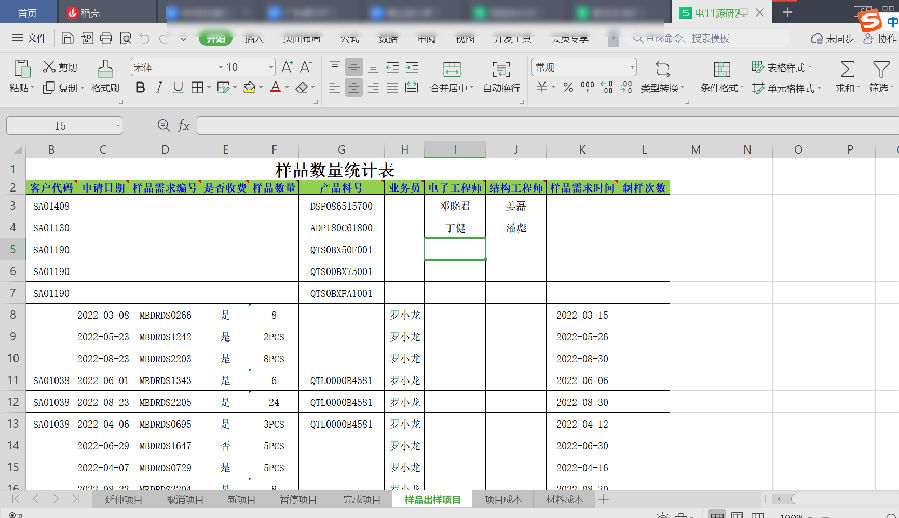Toggle Bold formatting
The height and width of the screenshot is (518, 899).
click(139, 88)
